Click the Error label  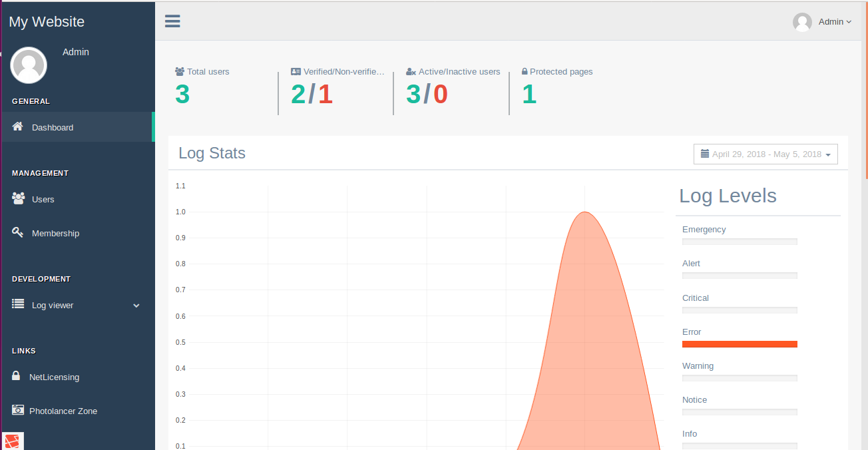[692, 332]
